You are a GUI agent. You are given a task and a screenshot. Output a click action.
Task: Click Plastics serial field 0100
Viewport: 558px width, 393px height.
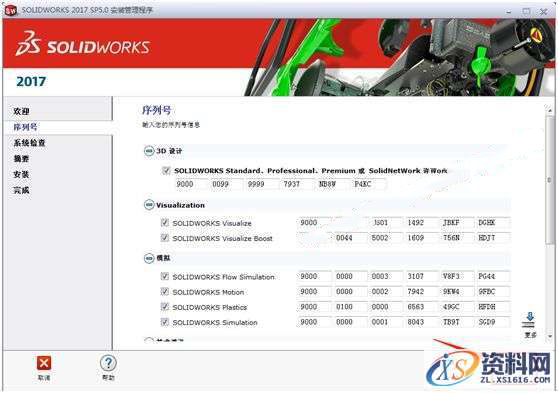click(x=350, y=306)
